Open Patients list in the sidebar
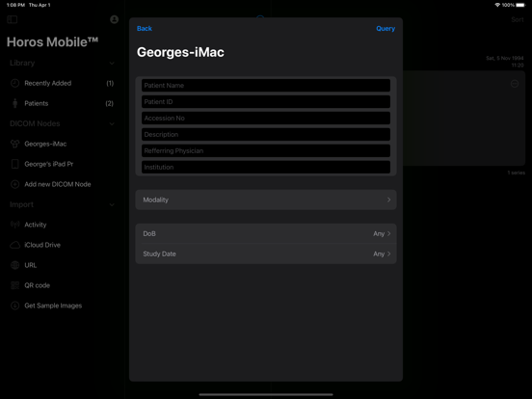Screen dimensions: 532x399 62,103
